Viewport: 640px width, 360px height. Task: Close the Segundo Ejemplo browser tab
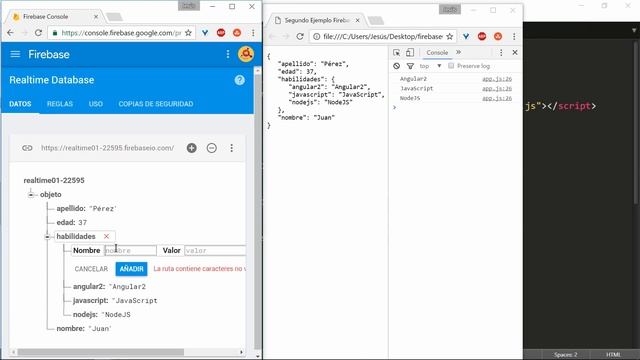(x=358, y=20)
